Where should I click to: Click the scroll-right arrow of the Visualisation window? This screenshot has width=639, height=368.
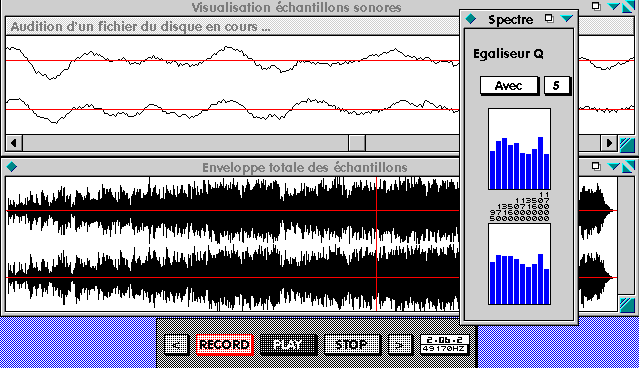[x=609, y=143]
